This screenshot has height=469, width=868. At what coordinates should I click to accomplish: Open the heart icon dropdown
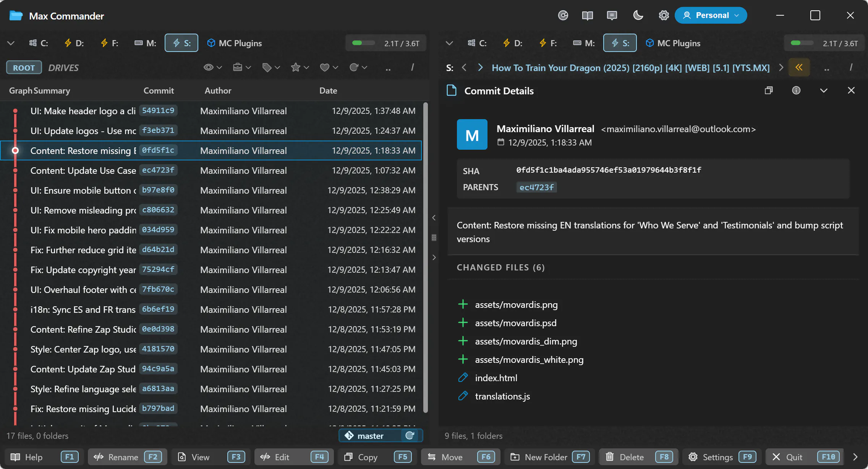[329, 68]
